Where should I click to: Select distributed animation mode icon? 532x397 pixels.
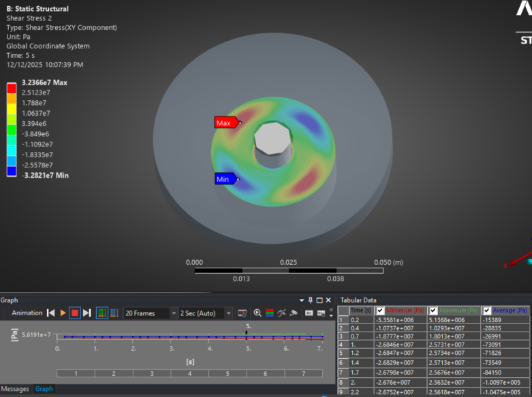pyautogui.click(x=102, y=313)
